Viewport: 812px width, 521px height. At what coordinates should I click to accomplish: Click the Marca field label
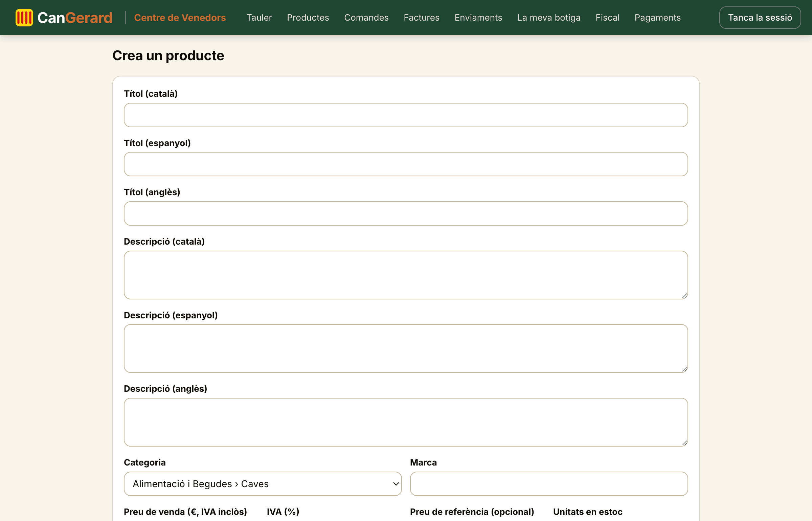[423, 462]
